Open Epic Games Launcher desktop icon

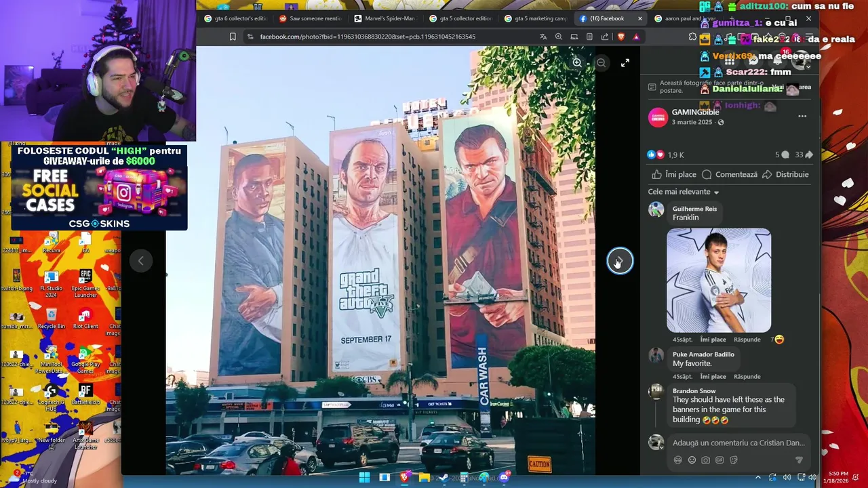85,283
